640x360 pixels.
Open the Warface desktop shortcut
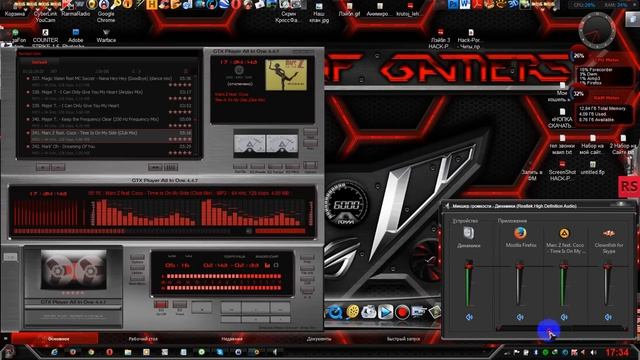pyautogui.click(x=106, y=36)
